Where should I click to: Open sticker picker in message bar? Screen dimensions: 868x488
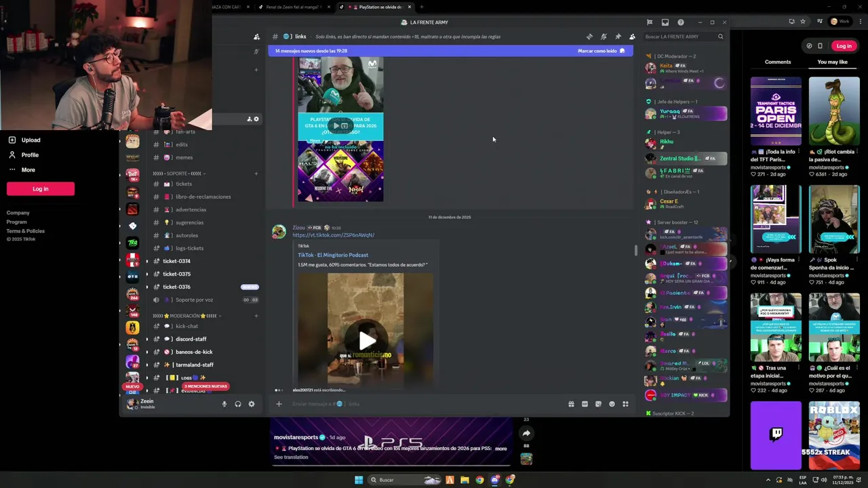598,404
